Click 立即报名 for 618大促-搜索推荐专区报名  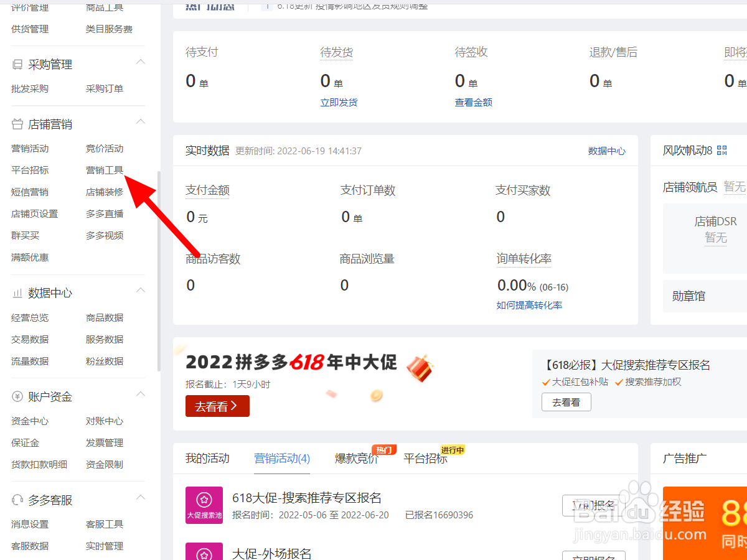(594, 505)
